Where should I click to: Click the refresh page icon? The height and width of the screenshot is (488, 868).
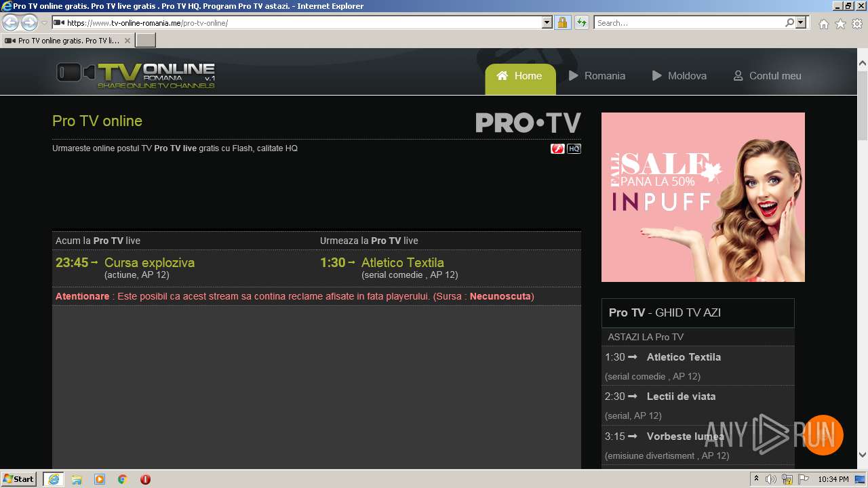tap(581, 23)
